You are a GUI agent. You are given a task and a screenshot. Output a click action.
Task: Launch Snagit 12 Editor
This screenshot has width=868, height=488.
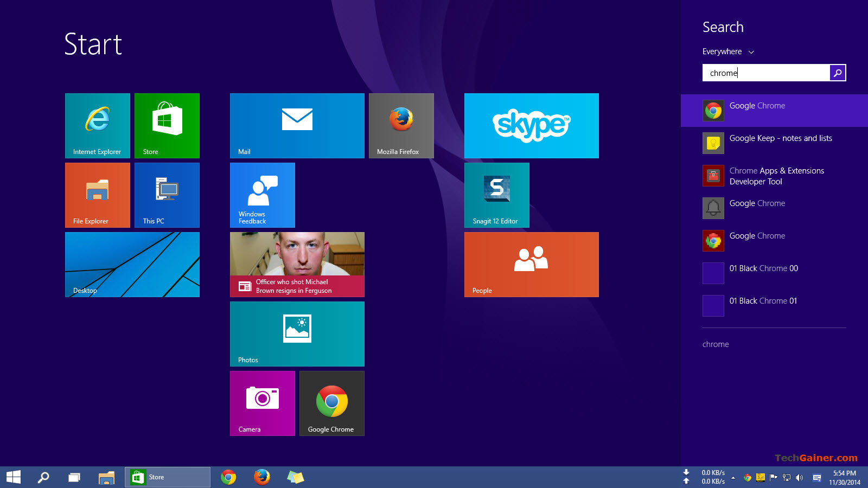click(x=496, y=195)
